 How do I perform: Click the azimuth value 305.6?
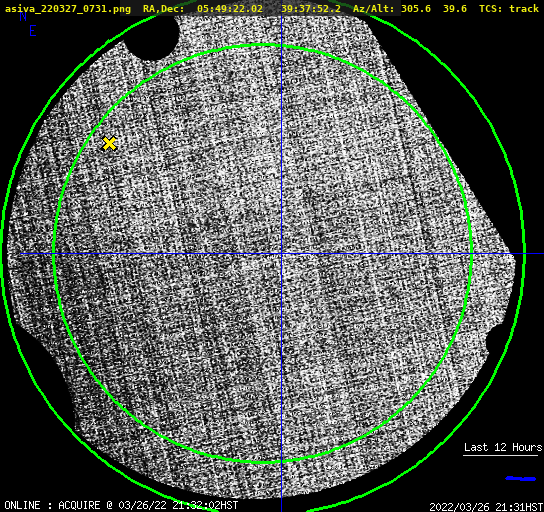[416, 8]
